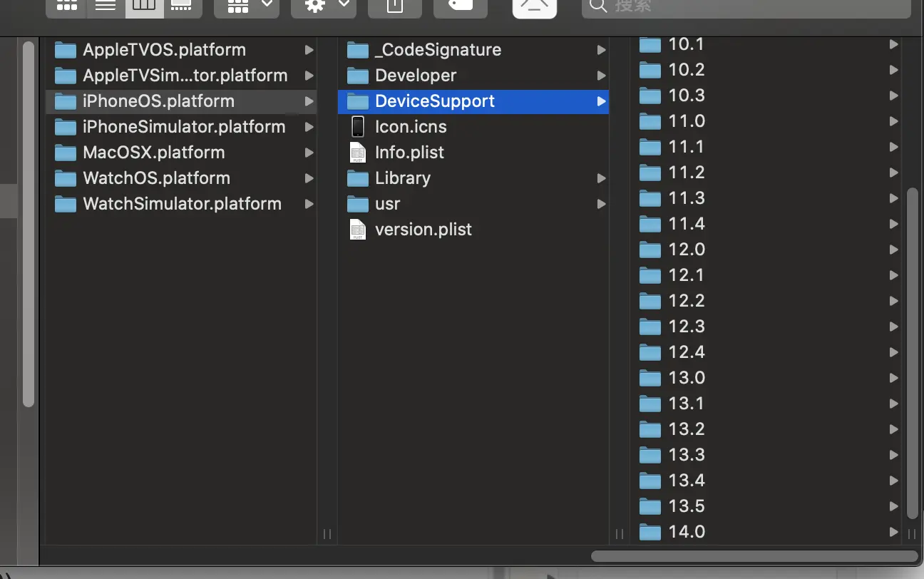Image resolution: width=924 pixels, height=579 pixels.
Task: Expand the 13.4 folder arrow
Action: (893, 481)
